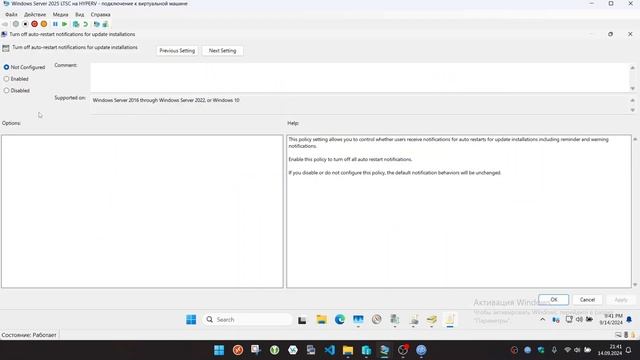
Task: Open Действие menu
Action: tap(35, 14)
